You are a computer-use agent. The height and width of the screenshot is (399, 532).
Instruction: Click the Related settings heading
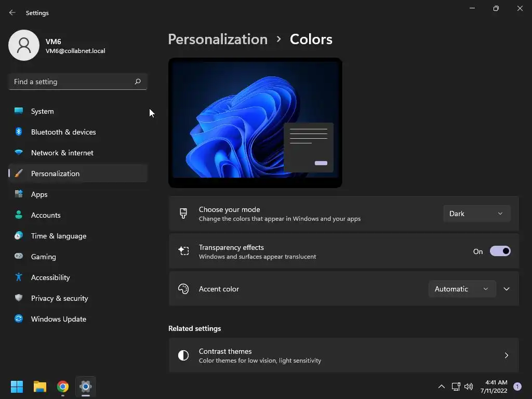click(x=195, y=328)
